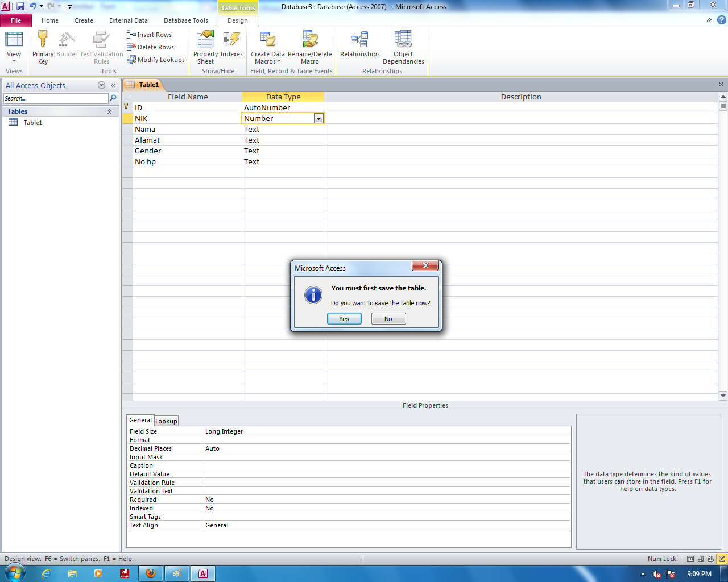Select the ID field name cell
Screen dimensions: 728x582
(187, 107)
